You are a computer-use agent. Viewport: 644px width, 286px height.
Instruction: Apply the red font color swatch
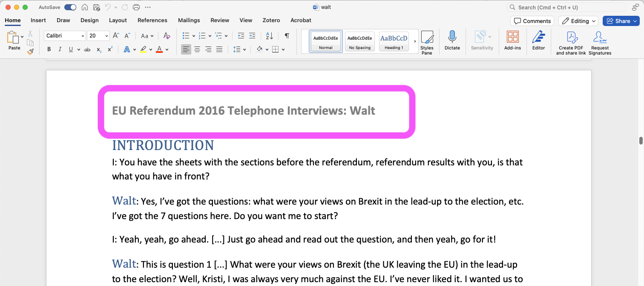pos(159,49)
